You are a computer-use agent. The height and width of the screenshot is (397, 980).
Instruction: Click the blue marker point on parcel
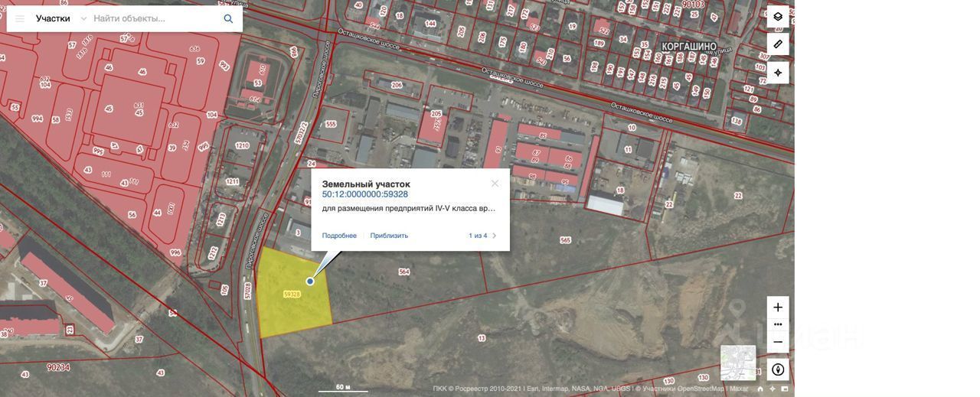(x=310, y=281)
